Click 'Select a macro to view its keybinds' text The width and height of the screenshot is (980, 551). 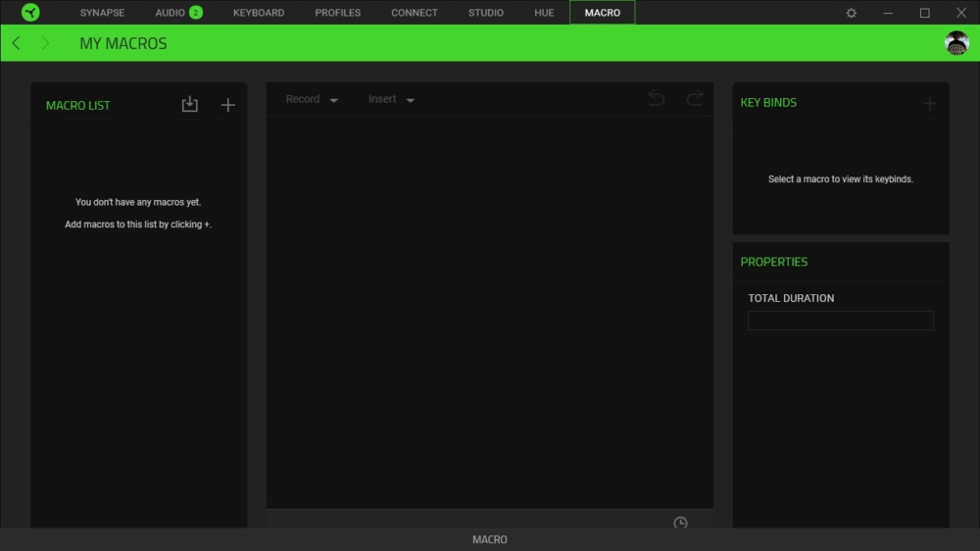(x=841, y=178)
